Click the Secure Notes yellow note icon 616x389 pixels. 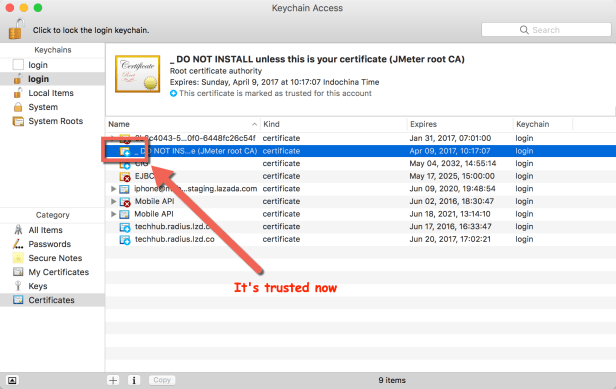point(18,258)
